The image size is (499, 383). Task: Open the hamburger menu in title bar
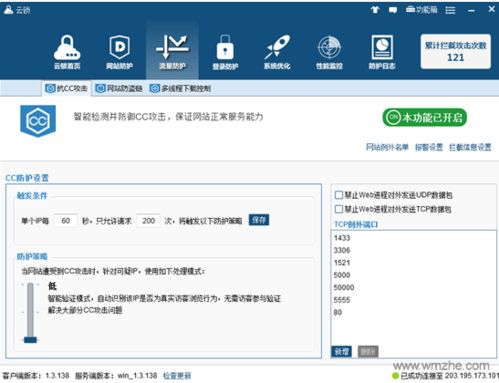(450, 10)
